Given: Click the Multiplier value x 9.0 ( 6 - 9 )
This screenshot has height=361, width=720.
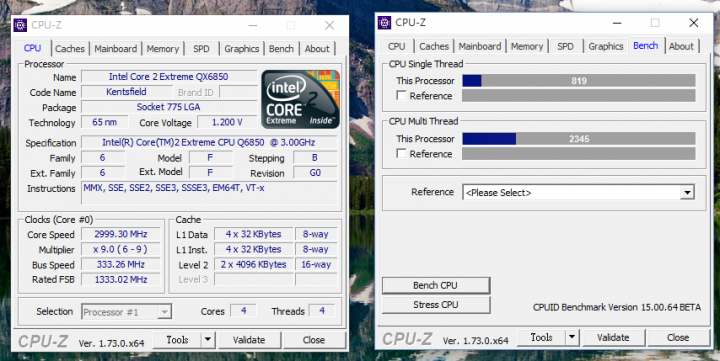Looking at the screenshot, I should point(121,249).
